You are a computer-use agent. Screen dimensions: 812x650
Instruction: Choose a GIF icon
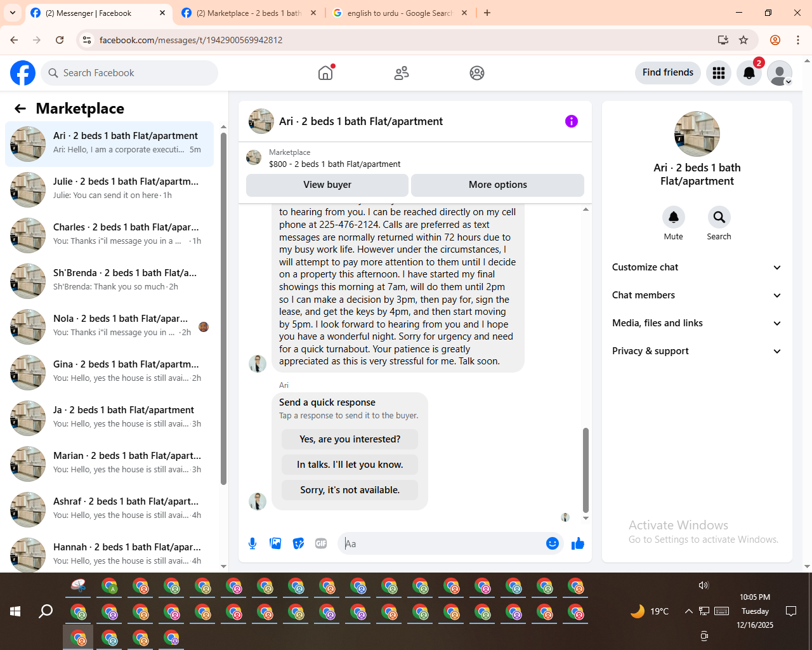321,543
